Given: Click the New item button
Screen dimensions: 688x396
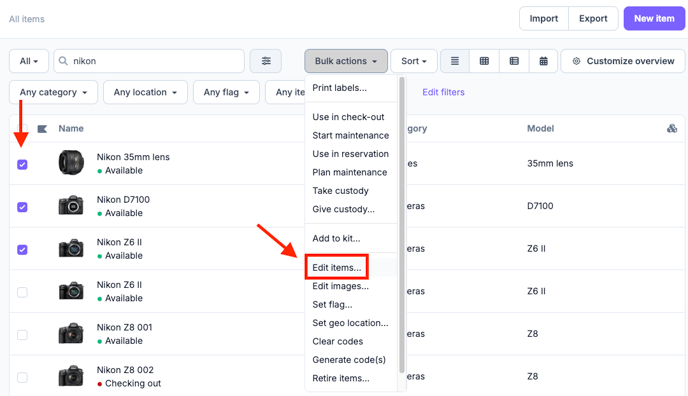Looking at the screenshot, I should (x=654, y=18).
